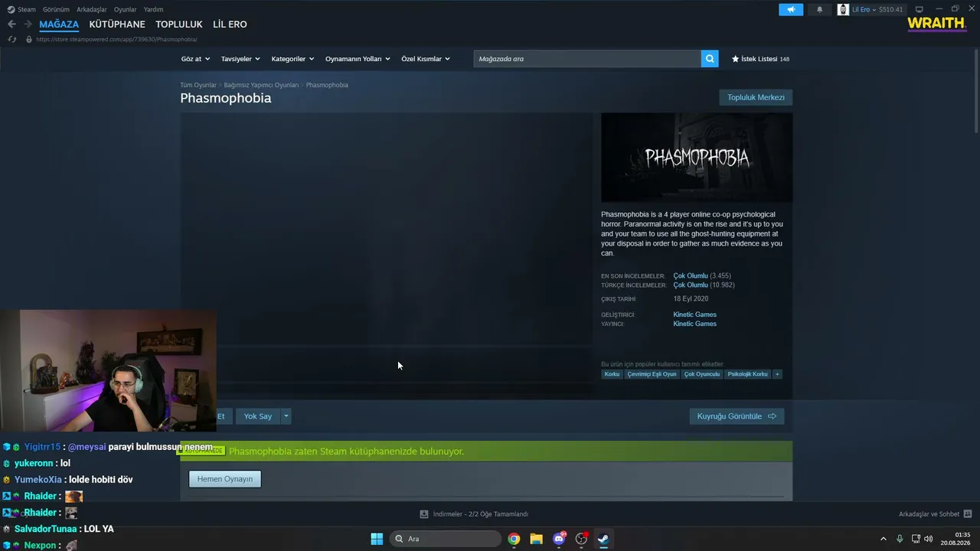The image size is (980, 551).
Task: Open File Explorer from the taskbar
Action: tap(536, 539)
